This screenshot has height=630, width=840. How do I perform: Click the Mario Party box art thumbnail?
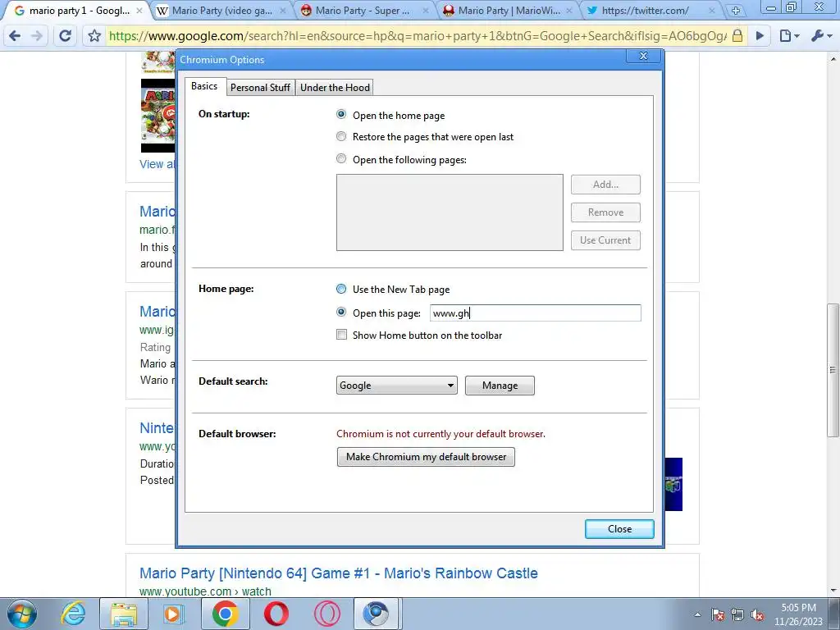coord(157,116)
